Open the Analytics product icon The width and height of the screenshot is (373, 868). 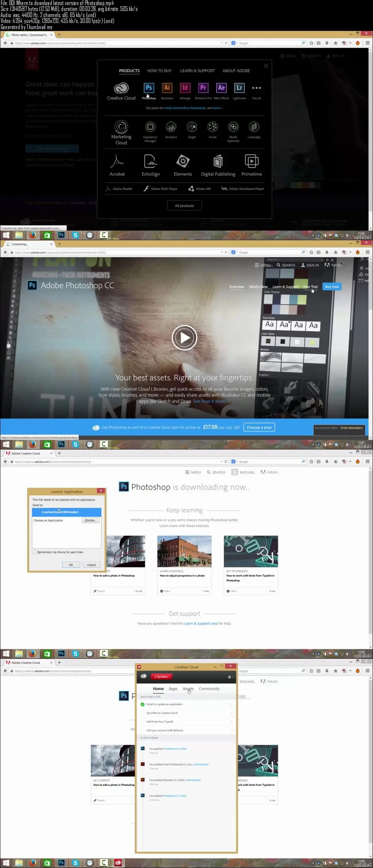171,127
